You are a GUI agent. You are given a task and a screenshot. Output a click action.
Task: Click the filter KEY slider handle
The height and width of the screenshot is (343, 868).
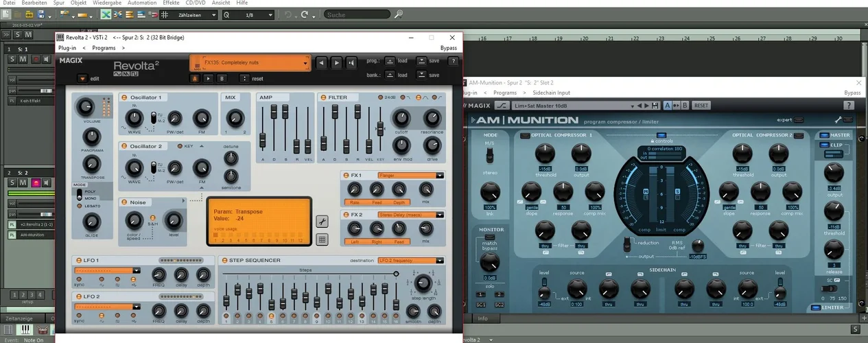(379, 128)
